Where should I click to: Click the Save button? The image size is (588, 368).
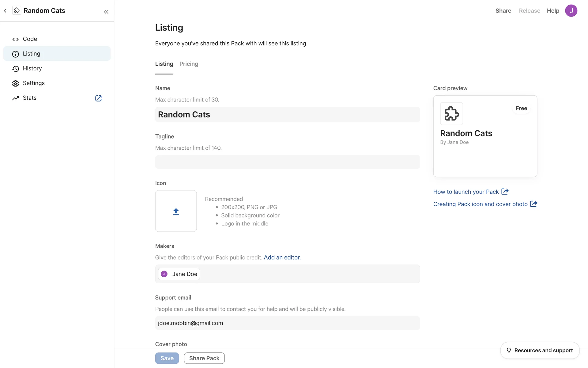(x=167, y=358)
